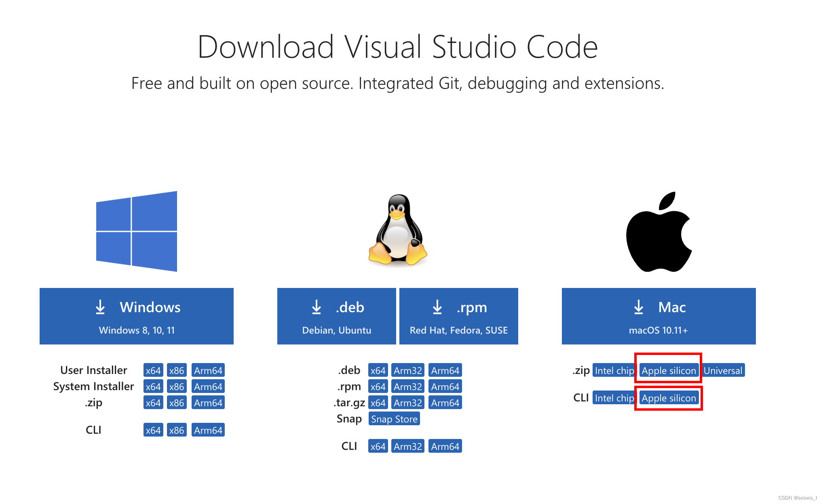Pick the Linux .deb Arm64 link
823x504 pixels.
point(445,370)
